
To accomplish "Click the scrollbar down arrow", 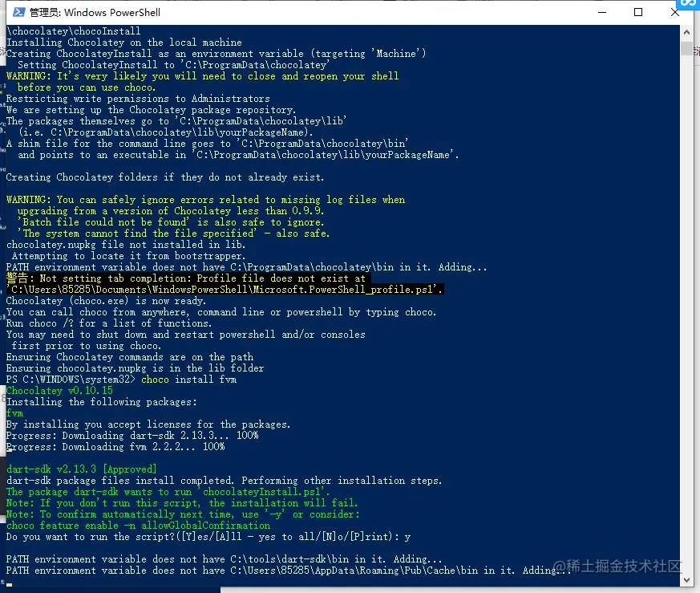I will point(686,580).
